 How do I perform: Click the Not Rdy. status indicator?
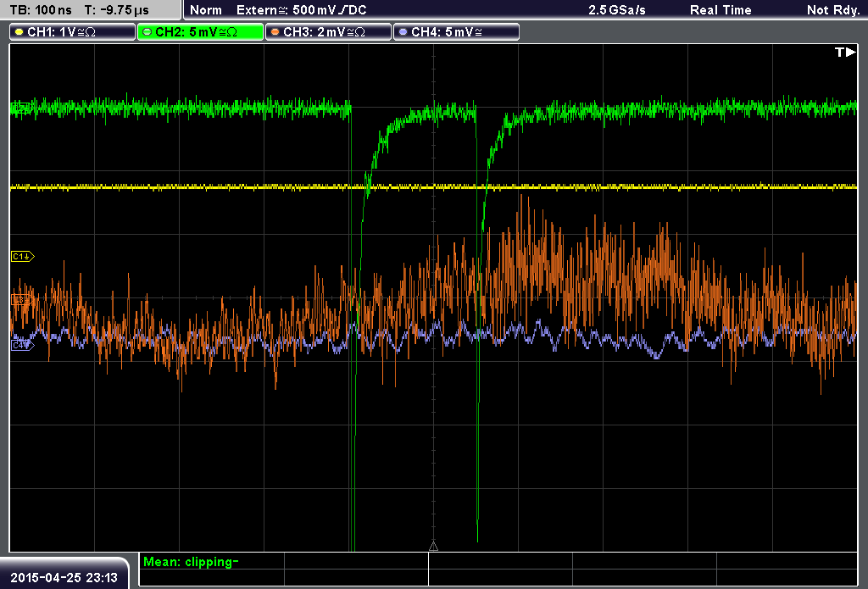pos(833,10)
